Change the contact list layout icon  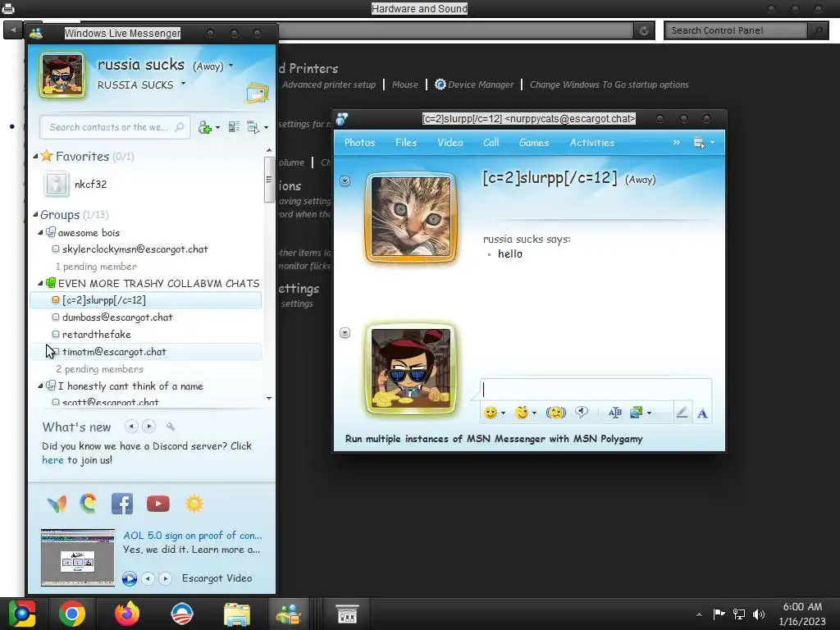(234, 127)
